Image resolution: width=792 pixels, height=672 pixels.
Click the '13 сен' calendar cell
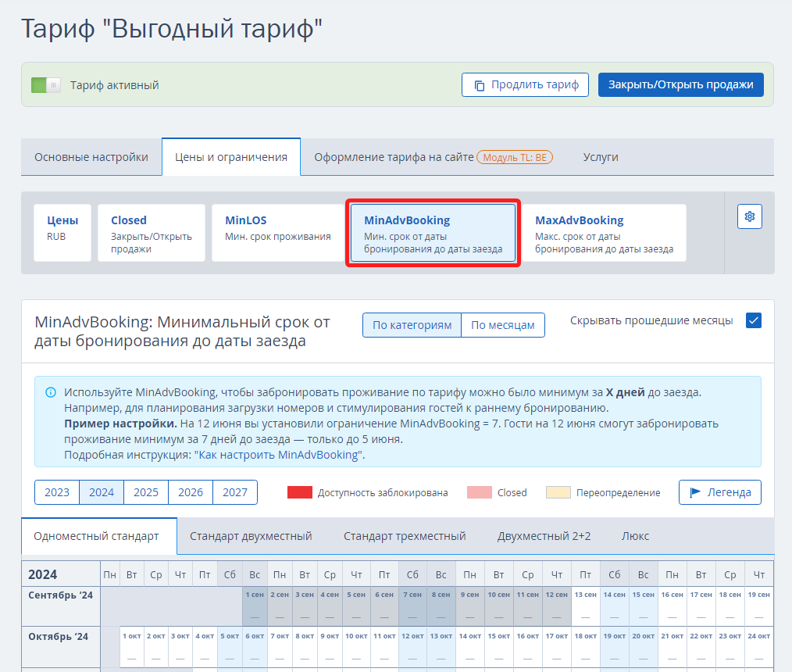pos(586,606)
